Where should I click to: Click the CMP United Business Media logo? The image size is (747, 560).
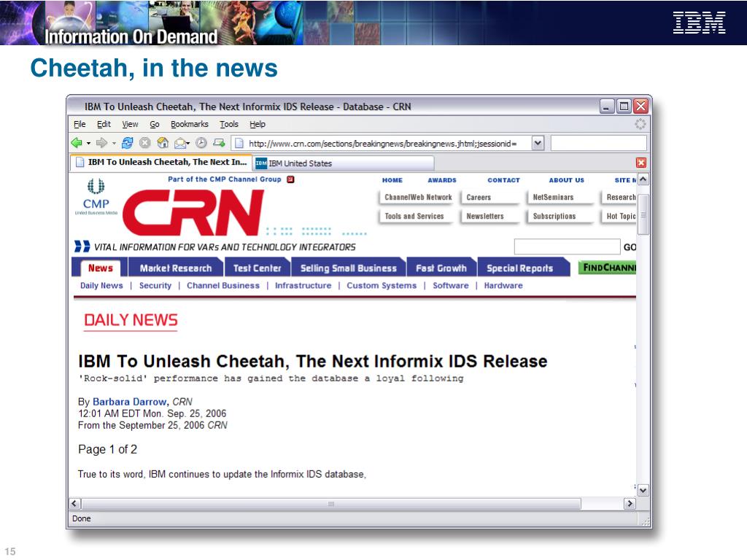(x=96, y=197)
